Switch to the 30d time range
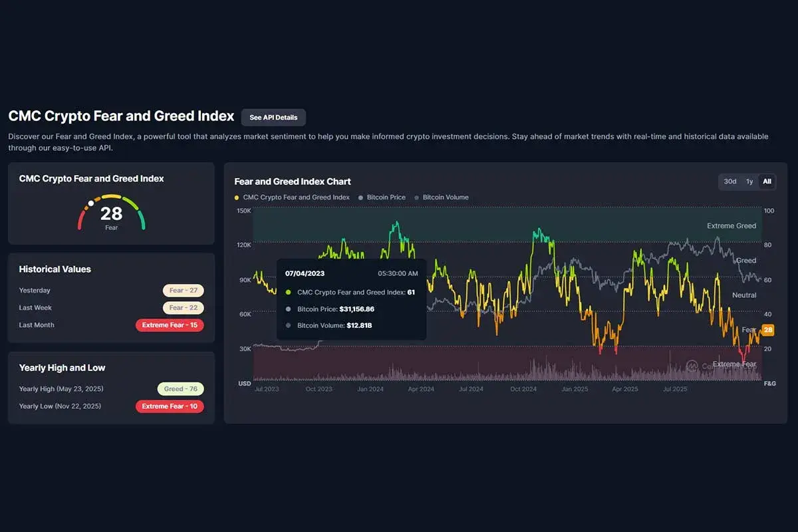 pyautogui.click(x=730, y=182)
